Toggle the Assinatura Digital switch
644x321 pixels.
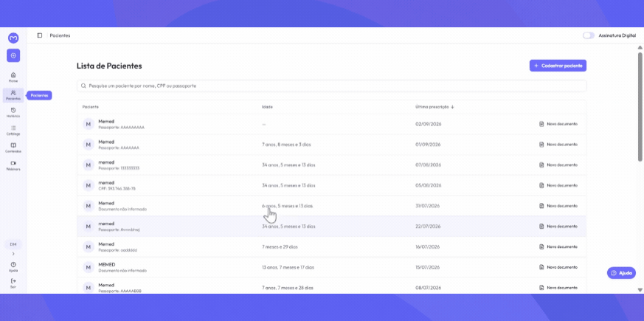coord(588,35)
